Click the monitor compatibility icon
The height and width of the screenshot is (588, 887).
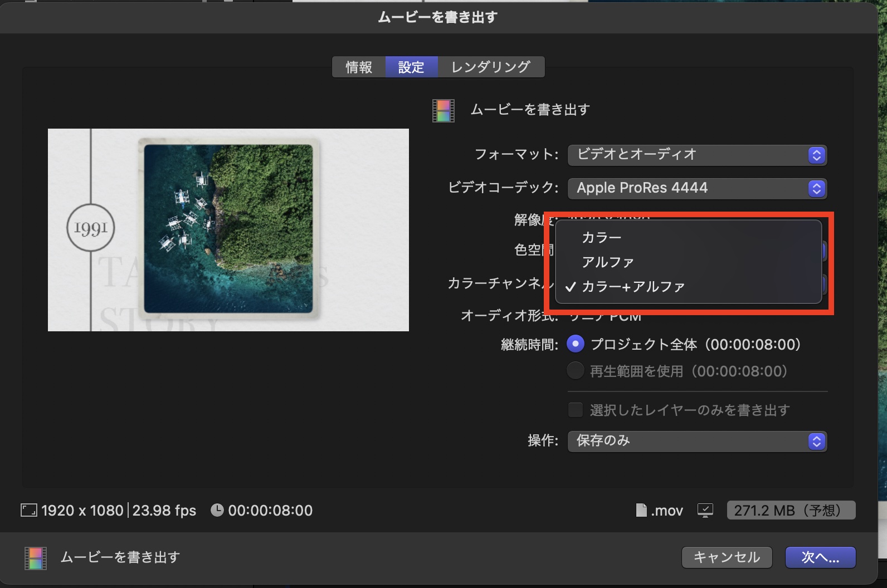coord(705,510)
